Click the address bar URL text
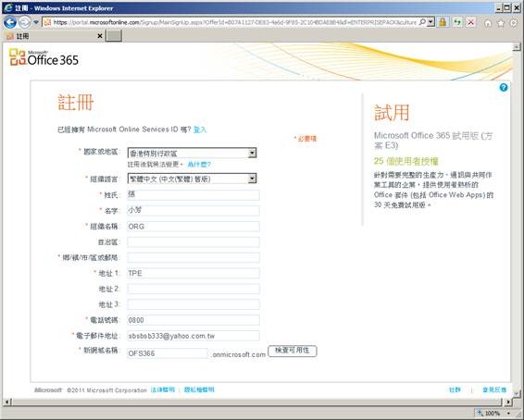The image size is (524, 420). [x=235, y=22]
